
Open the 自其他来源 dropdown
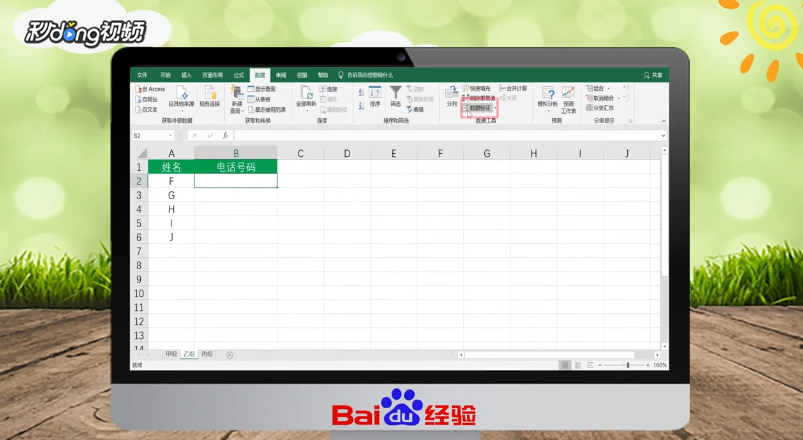(181, 97)
